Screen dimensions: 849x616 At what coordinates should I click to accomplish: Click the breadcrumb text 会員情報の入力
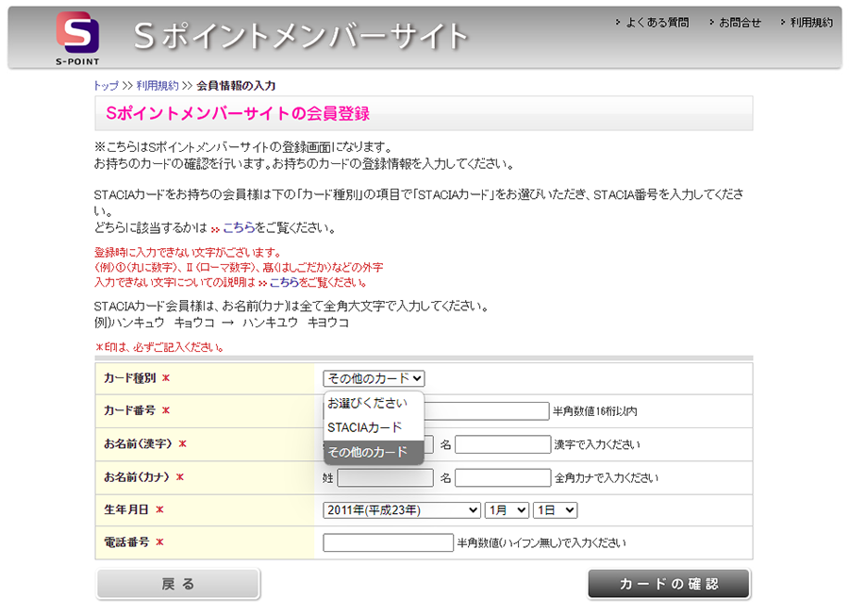coord(236,86)
